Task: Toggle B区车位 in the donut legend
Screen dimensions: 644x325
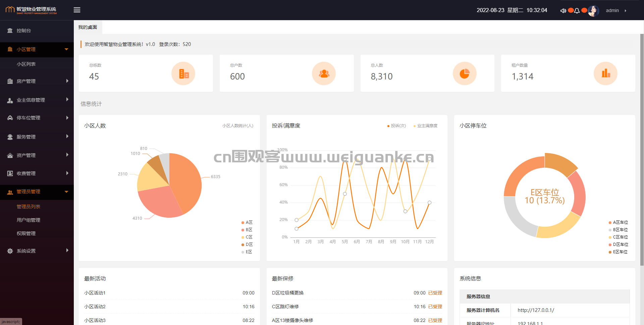Action: pyautogui.click(x=618, y=230)
